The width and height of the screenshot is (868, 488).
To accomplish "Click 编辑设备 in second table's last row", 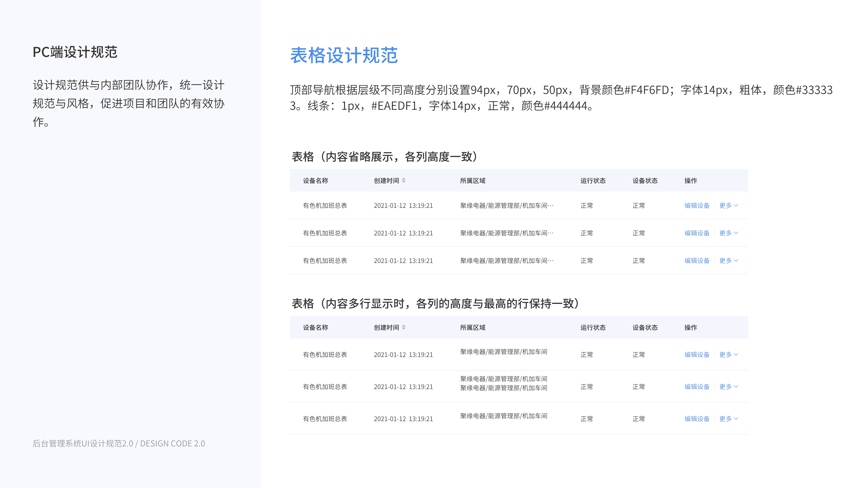I will point(697,419).
